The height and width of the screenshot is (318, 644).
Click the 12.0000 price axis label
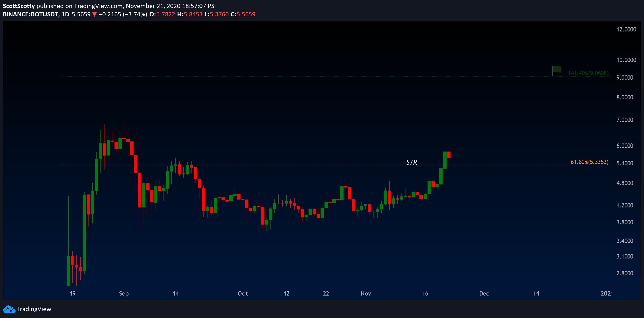[626, 29]
